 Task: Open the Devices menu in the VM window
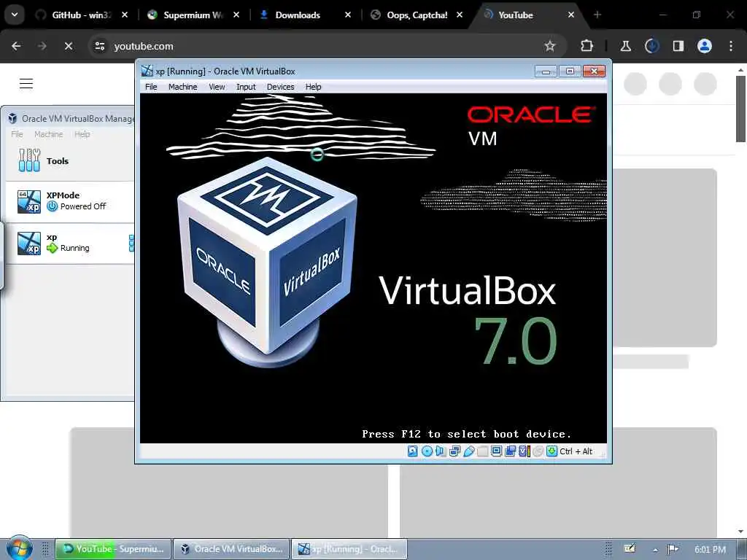click(280, 87)
